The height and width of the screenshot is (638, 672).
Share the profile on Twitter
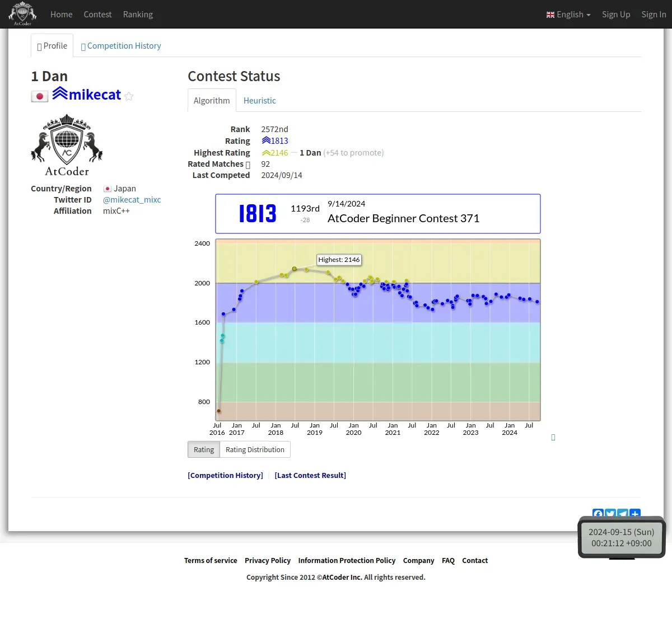point(610,514)
